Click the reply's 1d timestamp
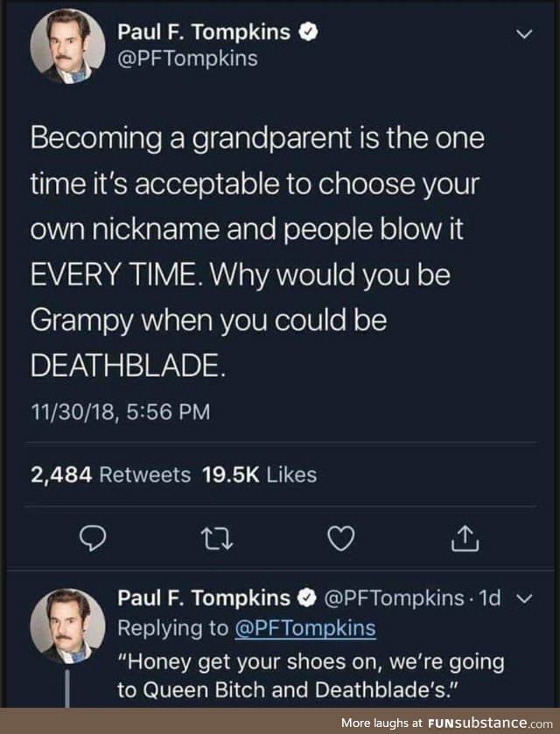The width and height of the screenshot is (560, 734). click(x=491, y=598)
